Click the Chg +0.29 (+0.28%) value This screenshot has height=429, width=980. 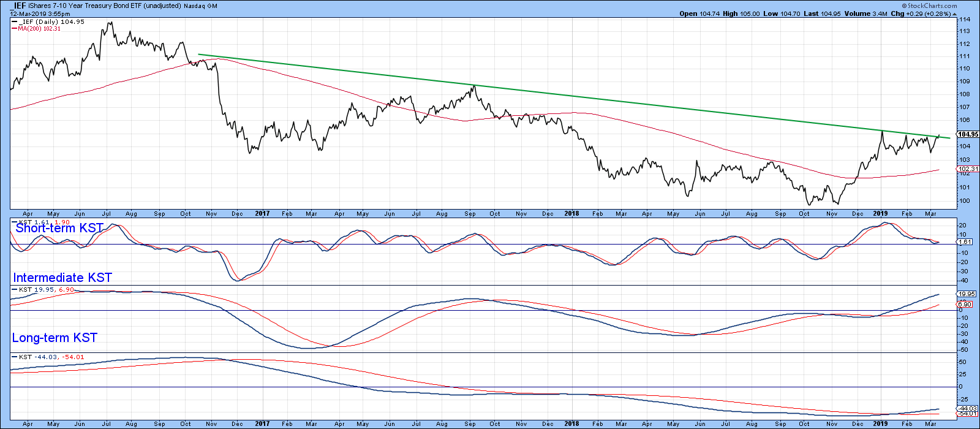coord(921,13)
